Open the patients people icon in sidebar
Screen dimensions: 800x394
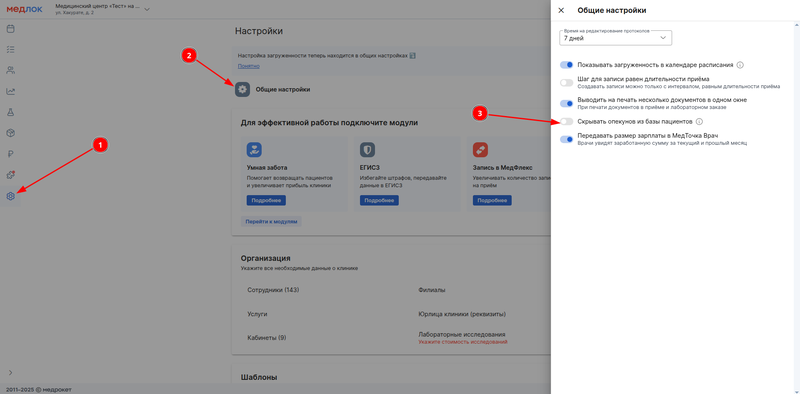coord(10,70)
